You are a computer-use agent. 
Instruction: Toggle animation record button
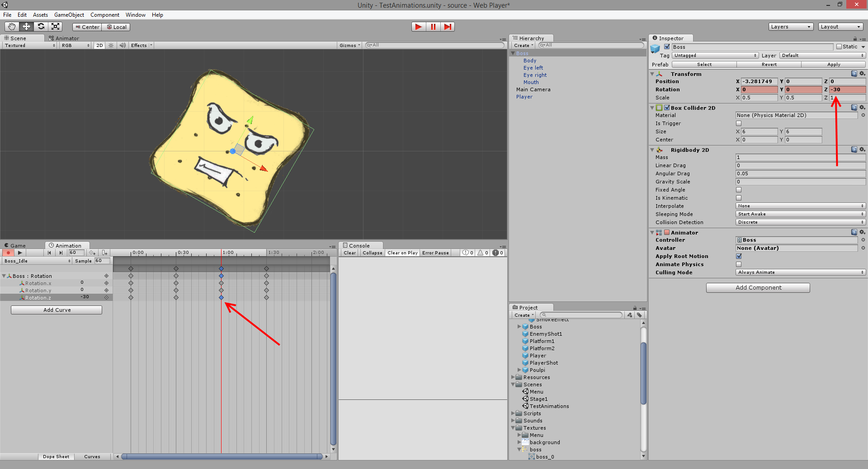coord(8,253)
